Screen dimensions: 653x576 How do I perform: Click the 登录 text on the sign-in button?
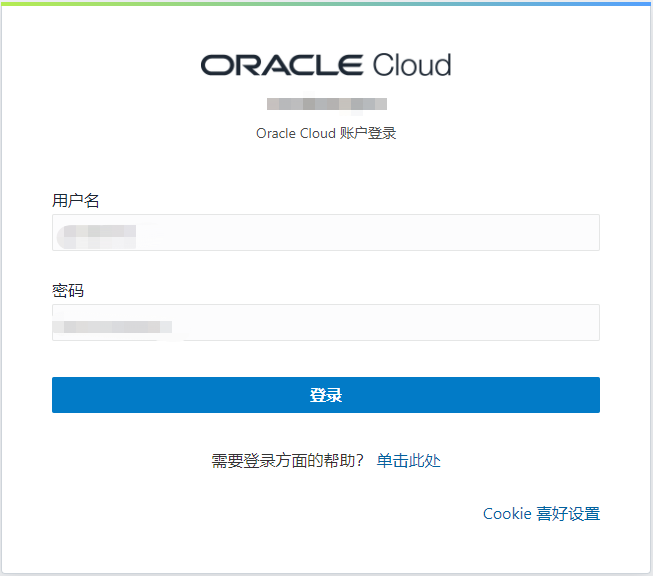326,395
